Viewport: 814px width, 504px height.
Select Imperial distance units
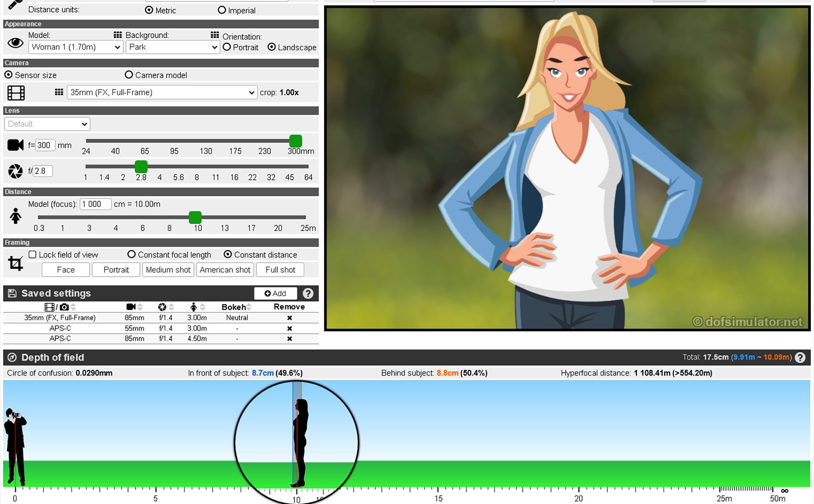click(222, 10)
